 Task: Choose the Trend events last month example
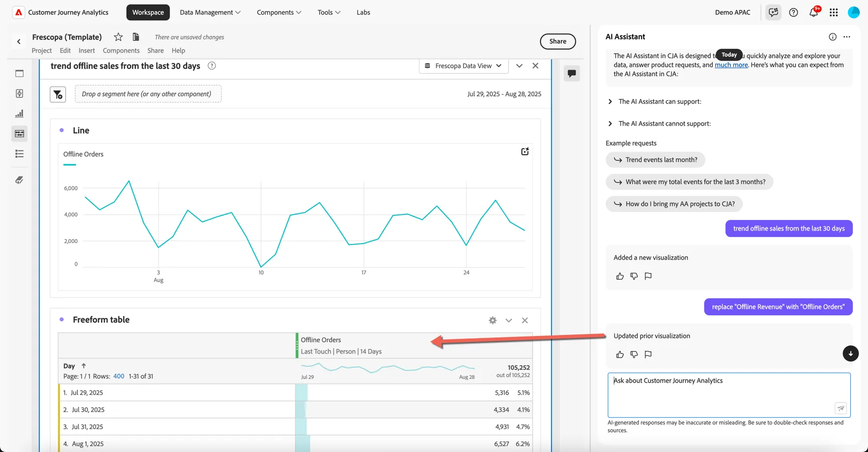pos(656,160)
